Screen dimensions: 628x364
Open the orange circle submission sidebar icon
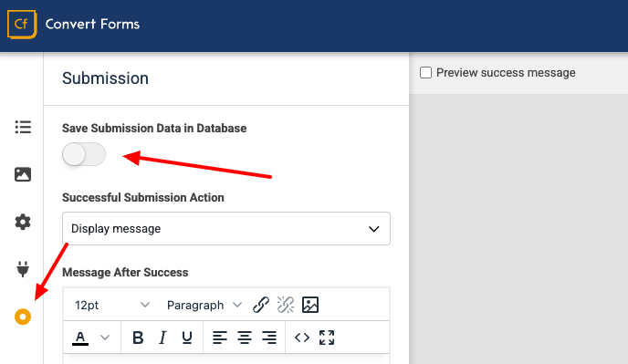(x=23, y=317)
